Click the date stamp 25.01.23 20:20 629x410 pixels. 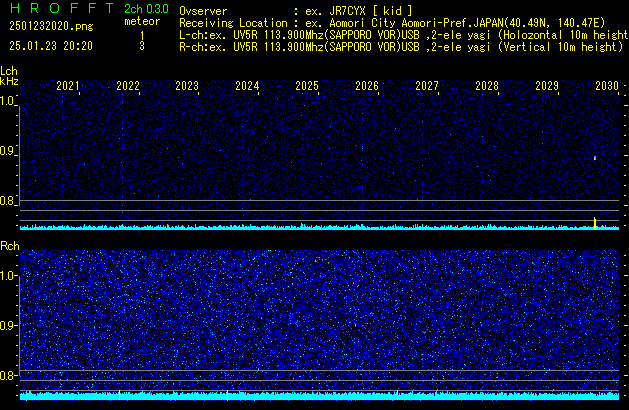coord(51,46)
